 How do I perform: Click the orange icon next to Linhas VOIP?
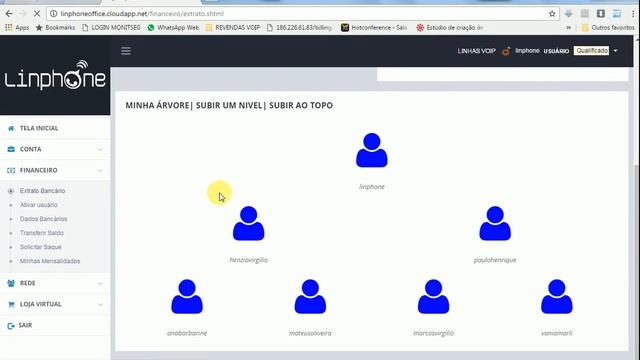pyautogui.click(x=506, y=51)
